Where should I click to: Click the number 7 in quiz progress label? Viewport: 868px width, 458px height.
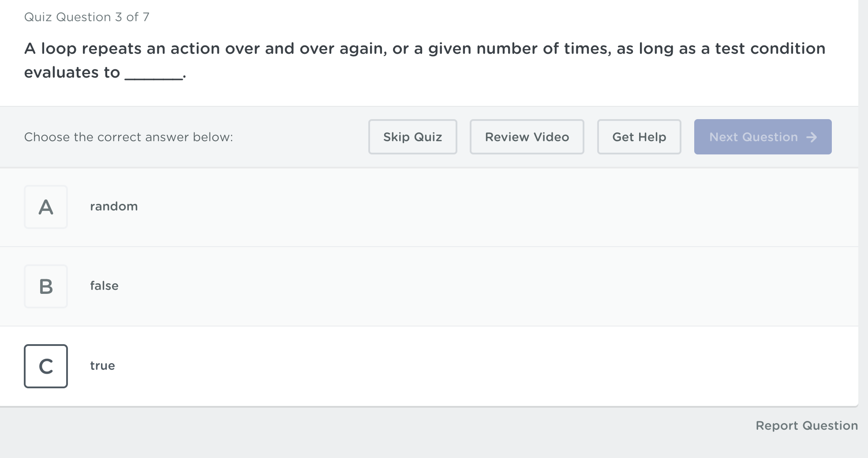[x=146, y=17]
